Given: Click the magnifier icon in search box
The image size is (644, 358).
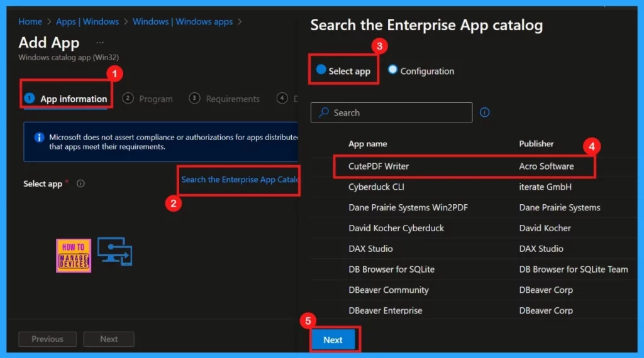Looking at the screenshot, I should [x=324, y=112].
